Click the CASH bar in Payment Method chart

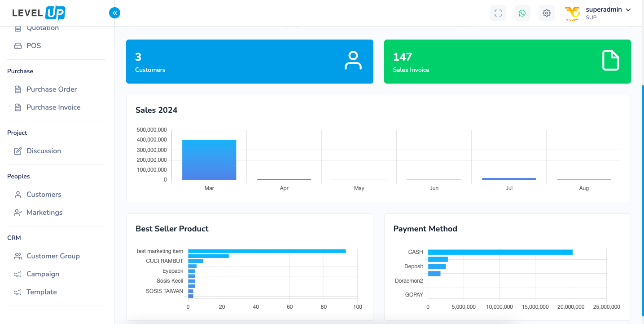tap(500, 252)
